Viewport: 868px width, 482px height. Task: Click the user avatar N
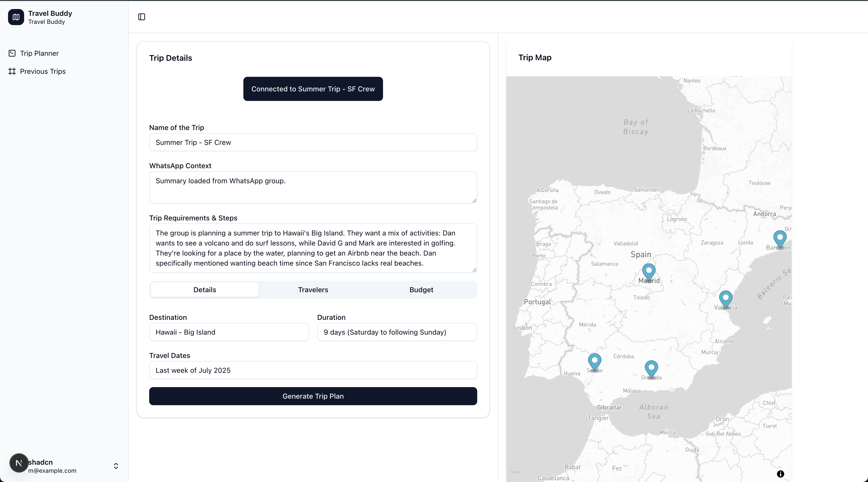coord(19,463)
